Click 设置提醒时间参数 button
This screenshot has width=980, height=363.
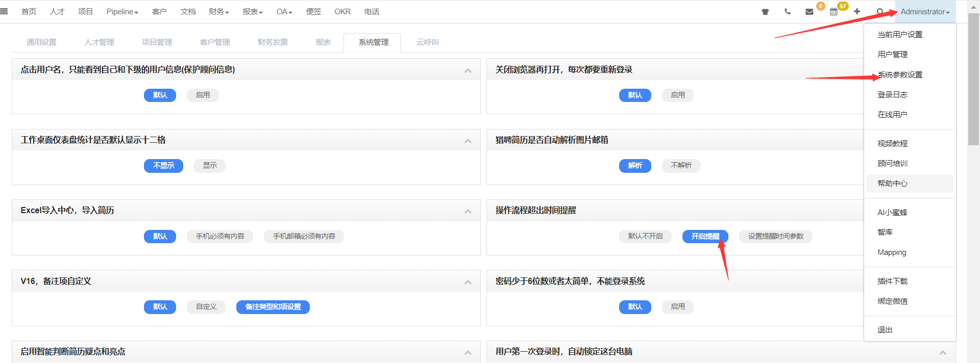775,237
